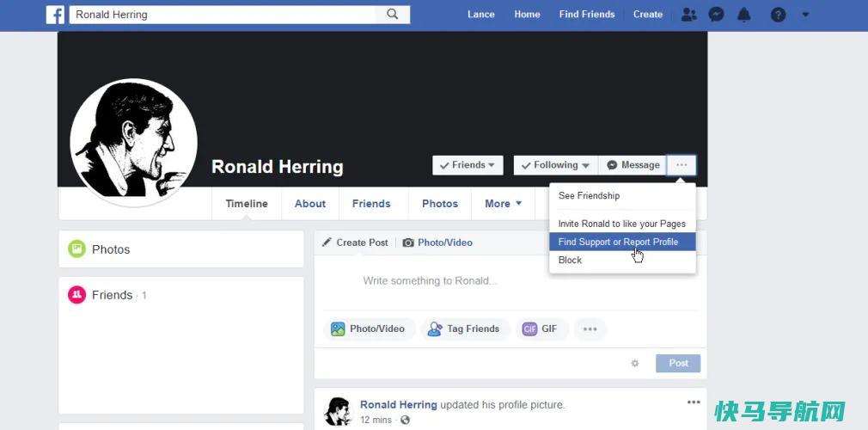This screenshot has width=868, height=430.
Task: Select Invite Ronald to like your Pages
Action: click(x=622, y=224)
